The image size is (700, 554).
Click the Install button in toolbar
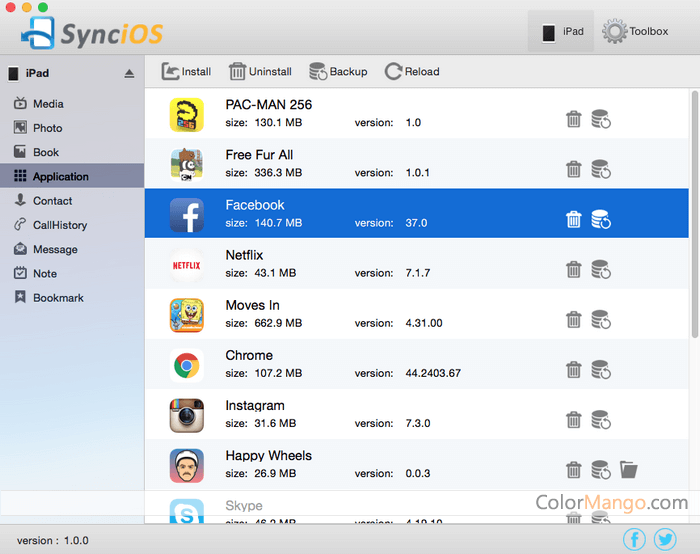tap(186, 71)
